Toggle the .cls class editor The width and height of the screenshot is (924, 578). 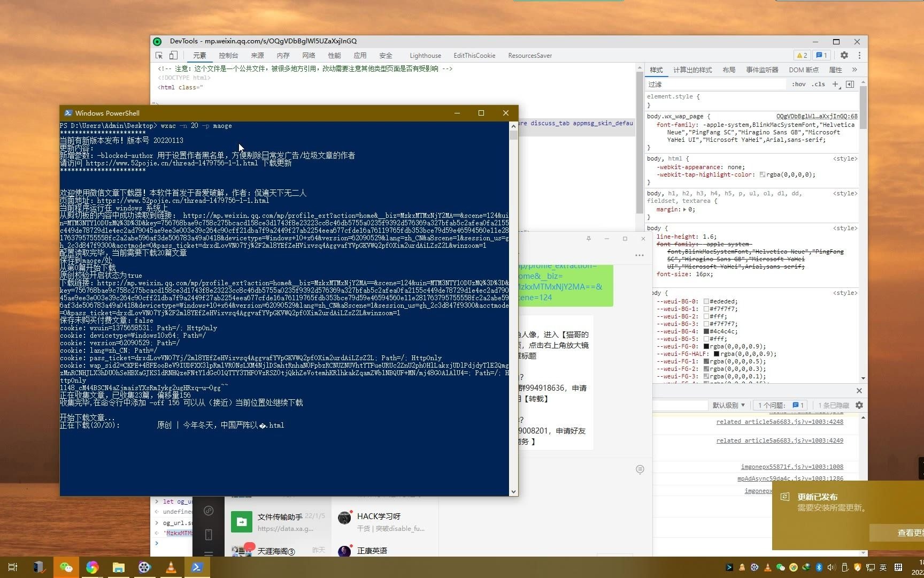pyautogui.click(x=818, y=84)
